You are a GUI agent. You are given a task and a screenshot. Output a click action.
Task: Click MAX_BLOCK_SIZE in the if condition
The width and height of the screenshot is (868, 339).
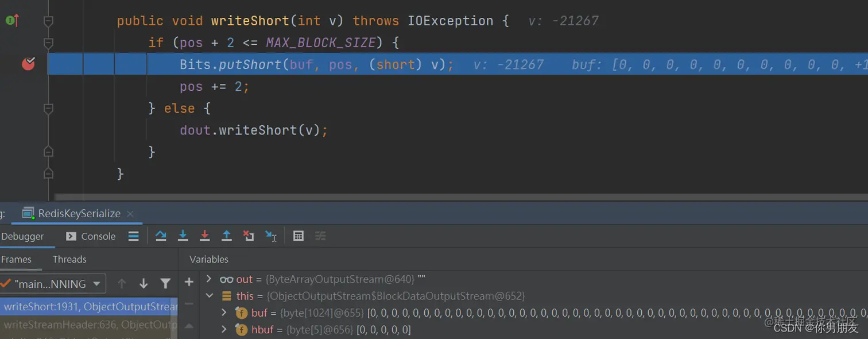tap(320, 43)
